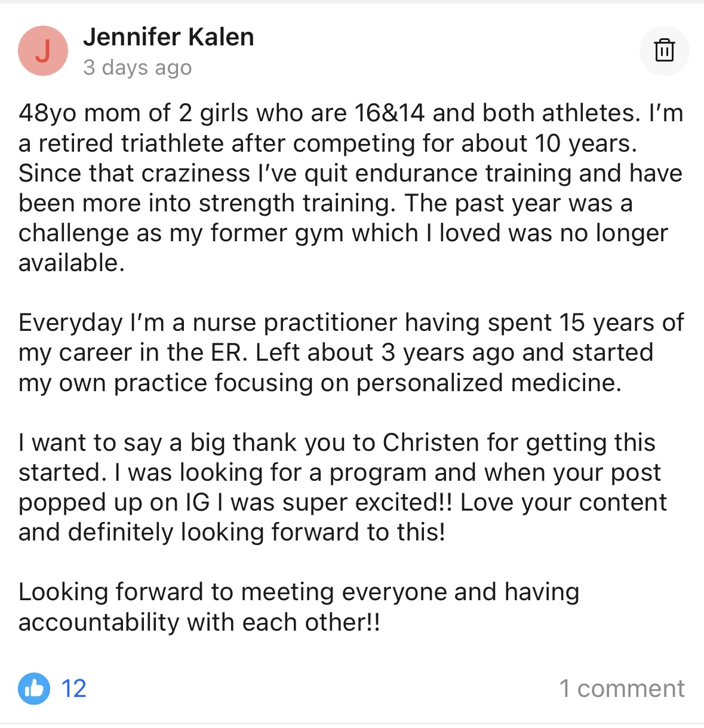The image size is (704, 728).
Task: Select Jennifer Kalen's circular avatar
Action: [43, 51]
